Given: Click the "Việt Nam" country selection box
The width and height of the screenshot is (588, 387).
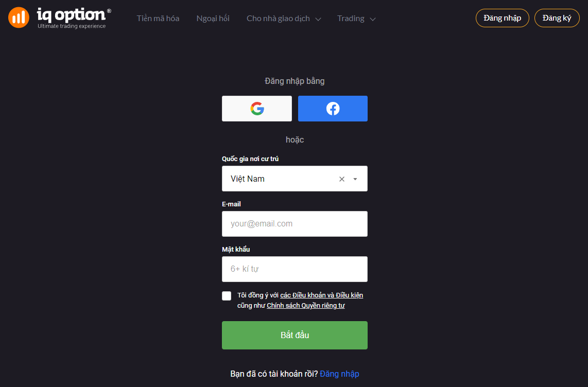Looking at the screenshot, I should (x=278, y=179).
